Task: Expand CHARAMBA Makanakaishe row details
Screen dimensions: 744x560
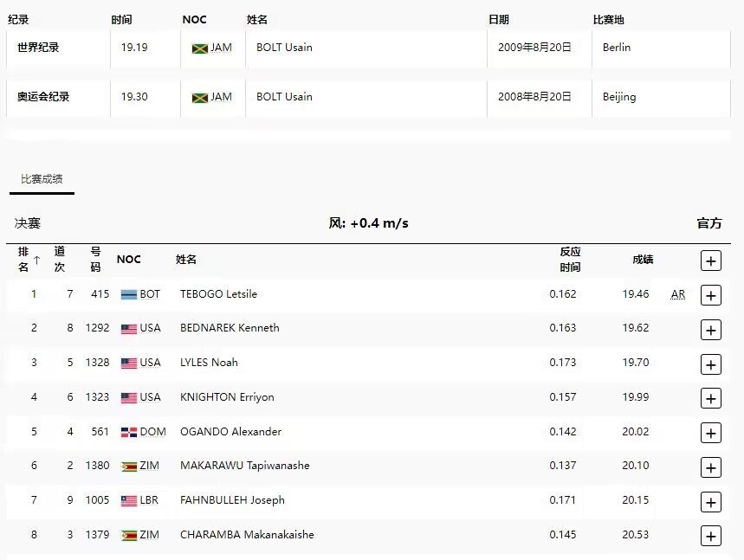Action: tap(711, 537)
